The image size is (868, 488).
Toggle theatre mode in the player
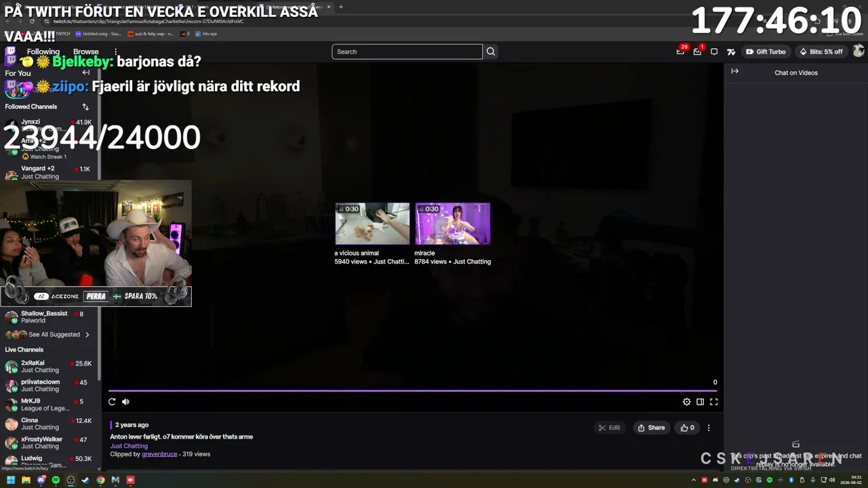(x=700, y=402)
